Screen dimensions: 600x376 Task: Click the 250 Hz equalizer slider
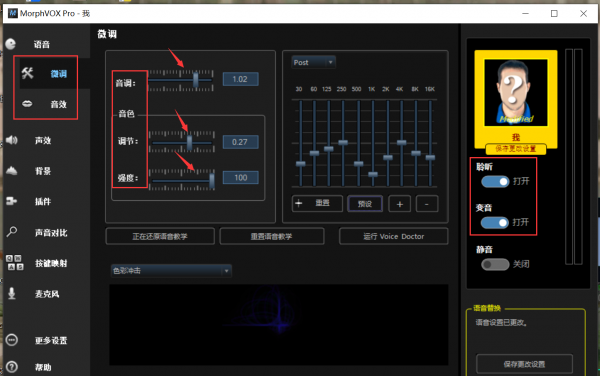(x=343, y=142)
